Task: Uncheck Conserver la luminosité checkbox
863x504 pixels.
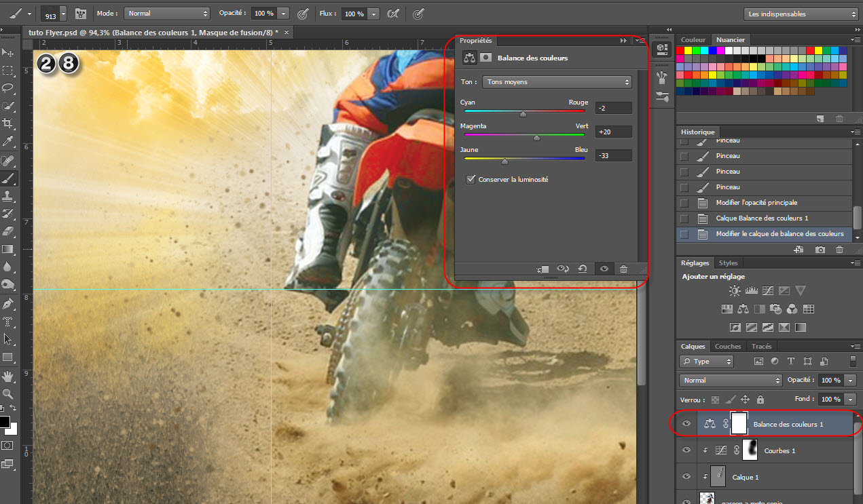Action: [x=471, y=180]
